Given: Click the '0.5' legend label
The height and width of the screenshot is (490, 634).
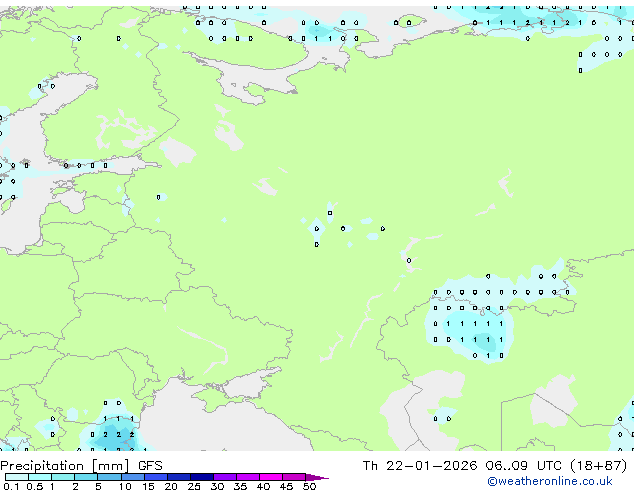Looking at the screenshot, I should (35, 486).
